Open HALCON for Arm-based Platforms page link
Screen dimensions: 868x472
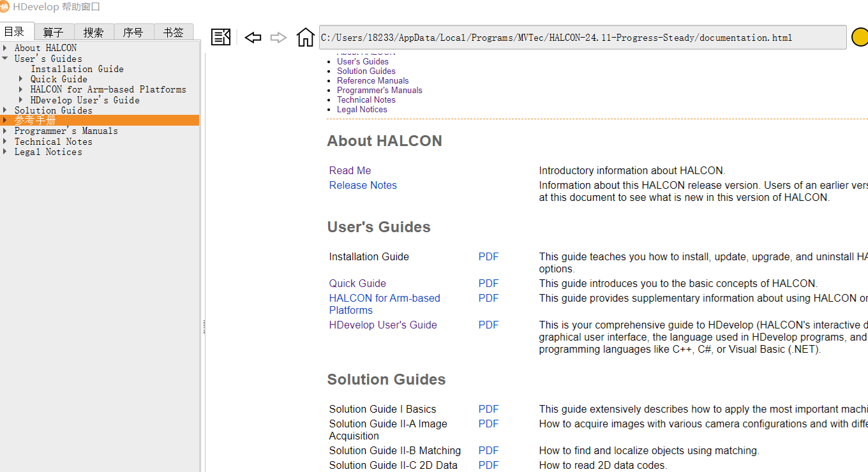[x=385, y=304]
